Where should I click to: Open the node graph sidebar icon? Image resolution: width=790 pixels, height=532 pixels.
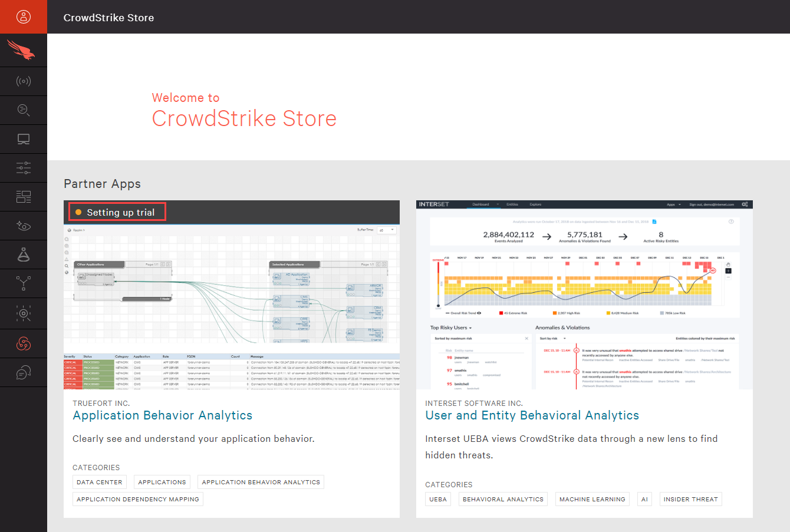[24, 283]
